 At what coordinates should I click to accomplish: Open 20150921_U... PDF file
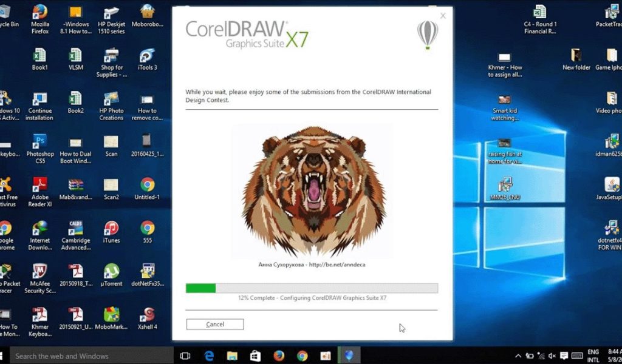point(76,319)
